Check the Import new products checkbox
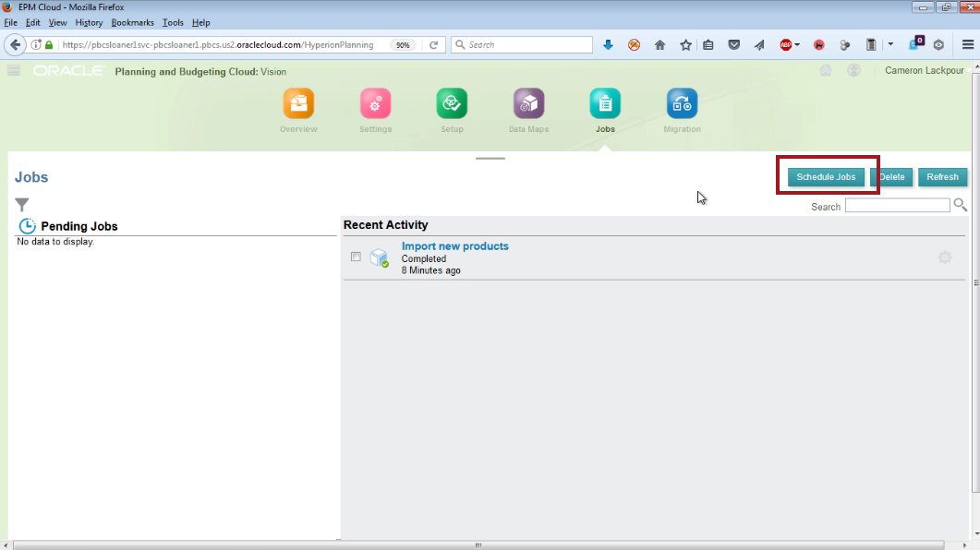The width and height of the screenshot is (980, 550). tap(356, 257)
